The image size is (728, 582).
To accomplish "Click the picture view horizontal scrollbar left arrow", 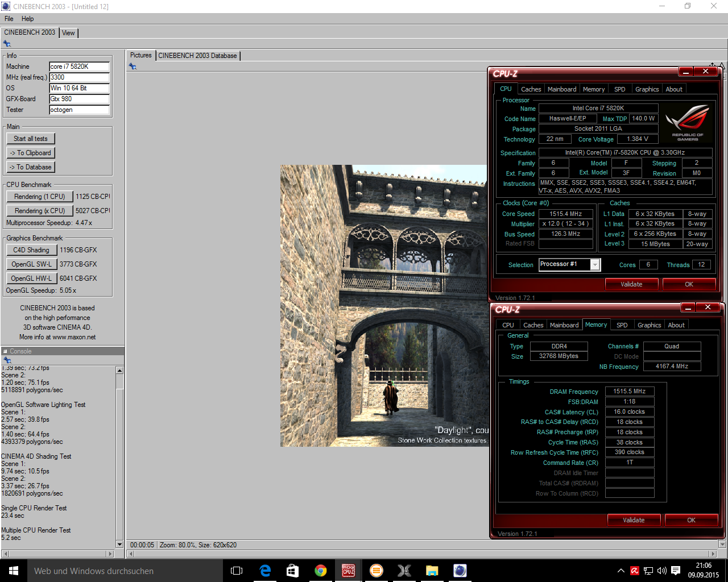I will point(131,554).
